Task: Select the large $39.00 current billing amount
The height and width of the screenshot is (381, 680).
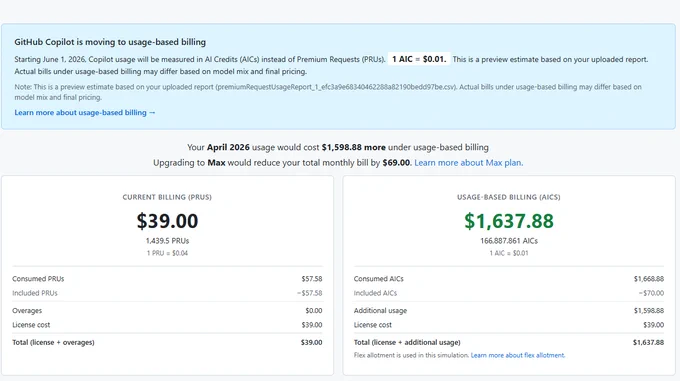Action: pos(167,221)
